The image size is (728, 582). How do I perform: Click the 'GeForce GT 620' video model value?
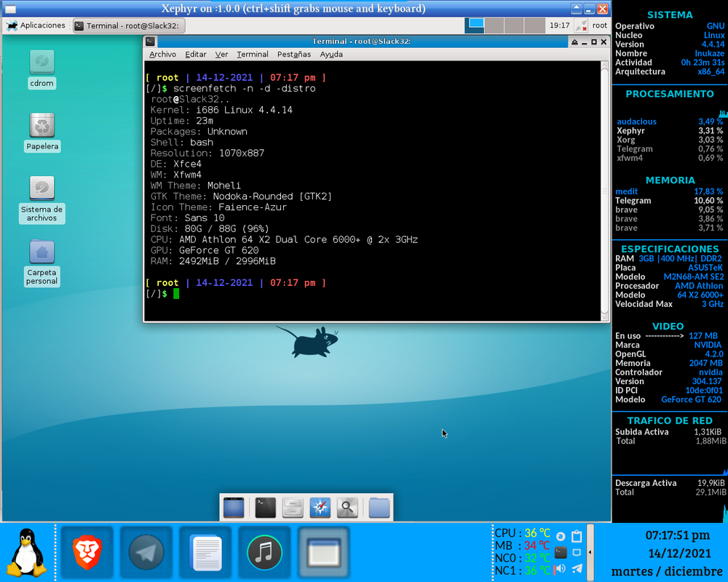692,399
